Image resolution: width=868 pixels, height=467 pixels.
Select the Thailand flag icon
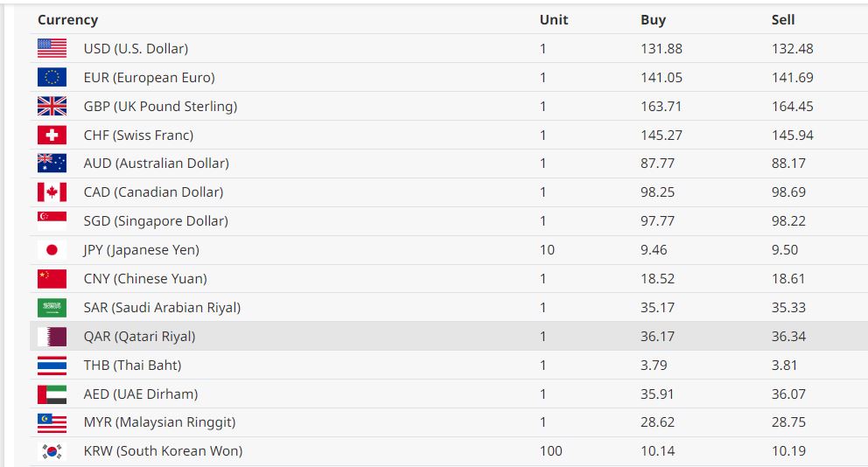click(x=52, y=366)
